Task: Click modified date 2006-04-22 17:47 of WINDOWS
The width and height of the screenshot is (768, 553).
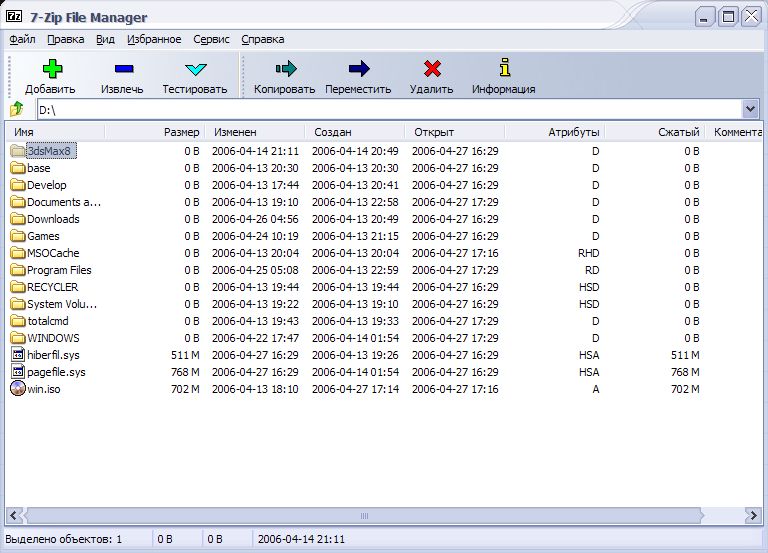Action: [255, 338]
